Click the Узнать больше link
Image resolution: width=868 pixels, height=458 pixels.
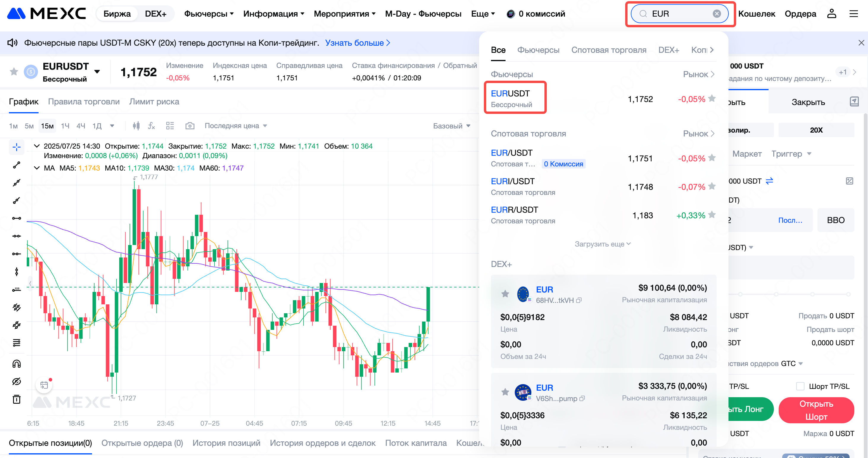(x=357, y=43)
